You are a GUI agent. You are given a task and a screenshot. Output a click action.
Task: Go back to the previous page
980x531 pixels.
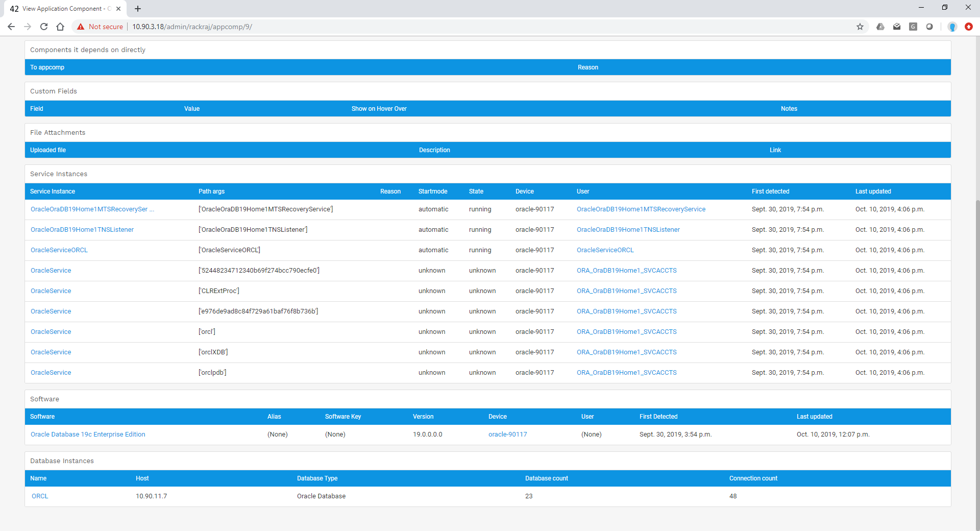[x=11, y=27]
